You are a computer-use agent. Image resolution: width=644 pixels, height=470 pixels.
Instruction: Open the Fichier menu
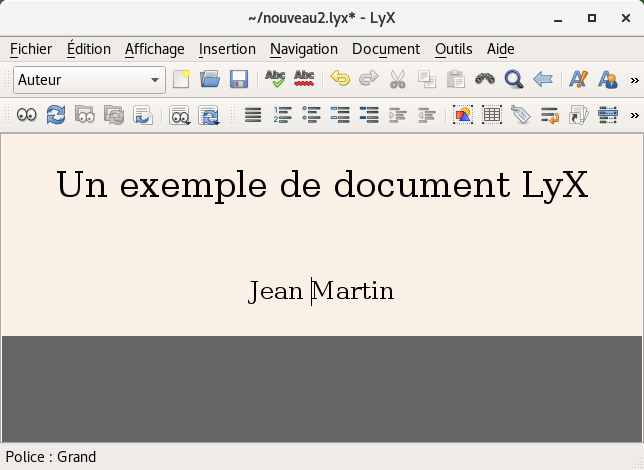pos(31,49)
